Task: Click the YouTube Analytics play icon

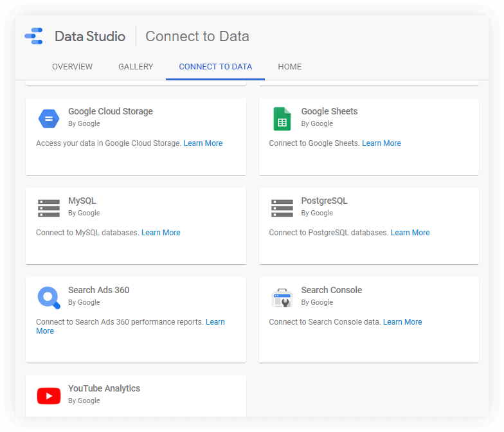Action: [49, 395]
